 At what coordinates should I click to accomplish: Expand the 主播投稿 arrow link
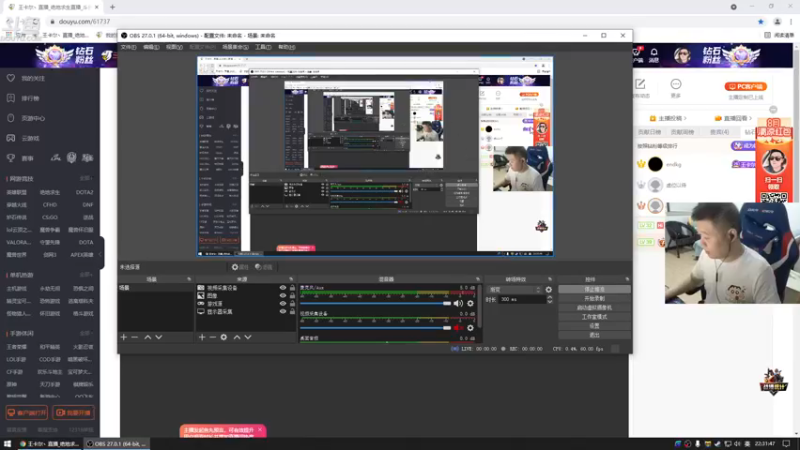[685, 118]
